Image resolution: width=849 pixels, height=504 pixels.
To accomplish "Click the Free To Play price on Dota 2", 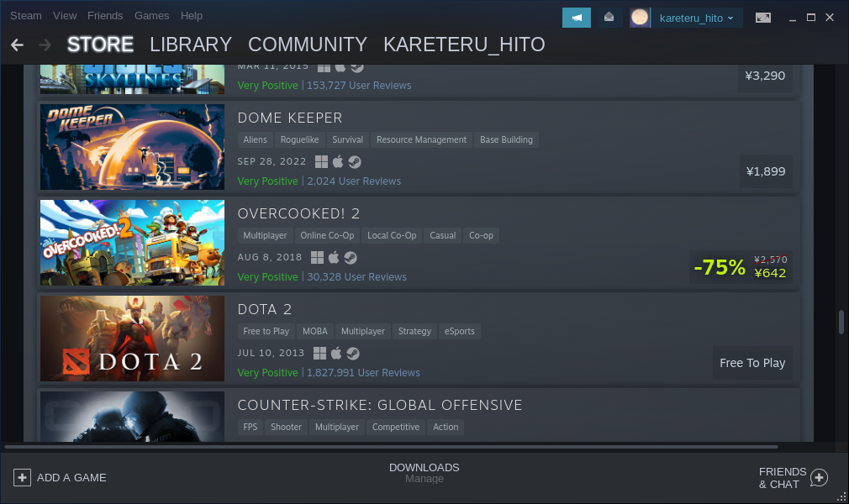I will (x=752, y=363).
